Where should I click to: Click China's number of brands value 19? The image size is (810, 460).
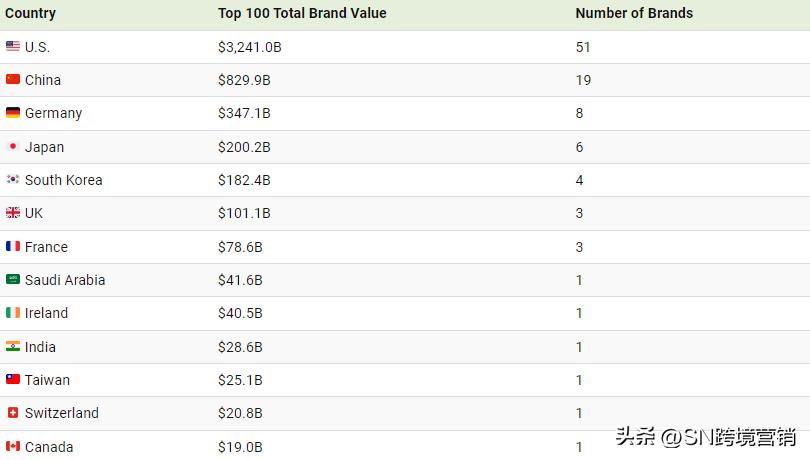pyautogui.click(x=583, y=80)
